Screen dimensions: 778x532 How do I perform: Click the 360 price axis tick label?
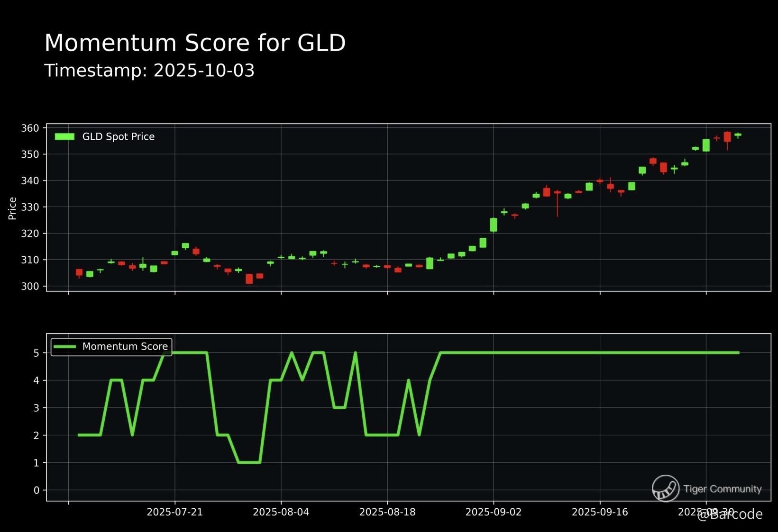click(30, 128)
